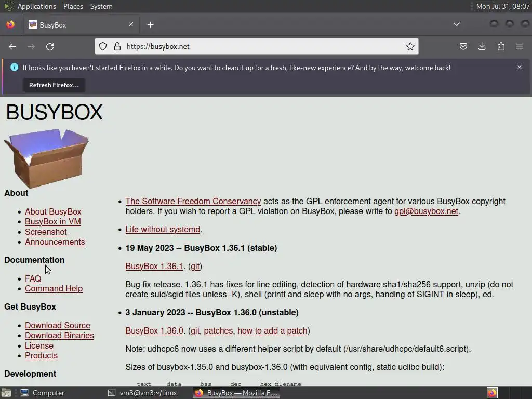This screenshot has height=399, width=532.
Task: Click the Get BusyBox section heading
Action: [30, 307]
